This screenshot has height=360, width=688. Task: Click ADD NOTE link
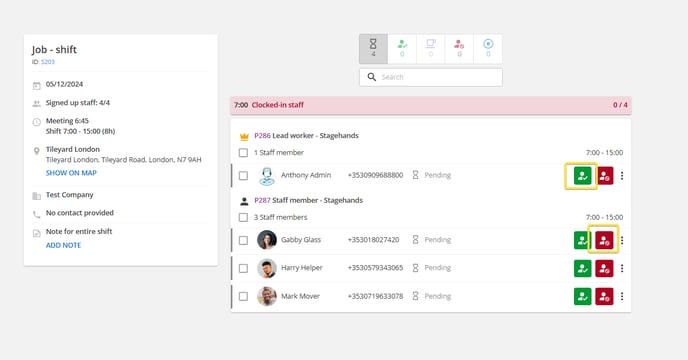63,245
